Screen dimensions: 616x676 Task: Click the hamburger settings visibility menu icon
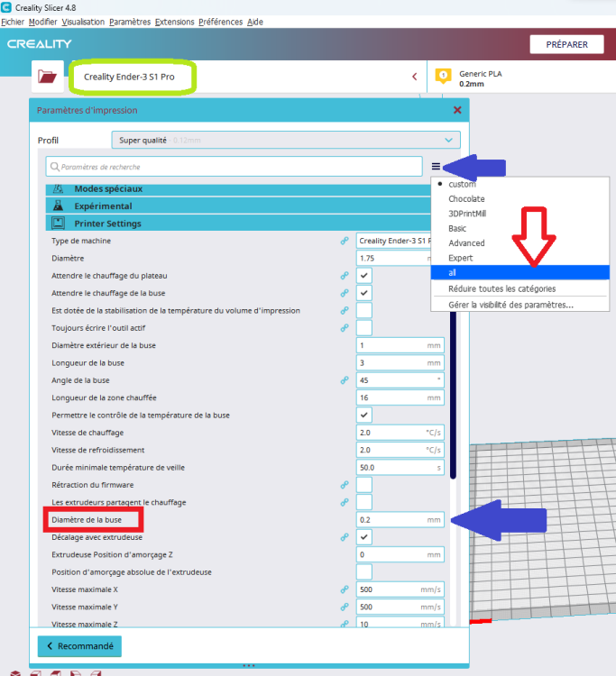(x=436, y=167)
